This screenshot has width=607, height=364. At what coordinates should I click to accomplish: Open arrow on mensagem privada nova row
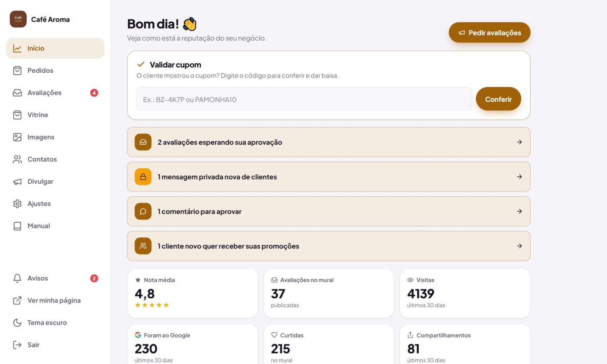(519, 177)
